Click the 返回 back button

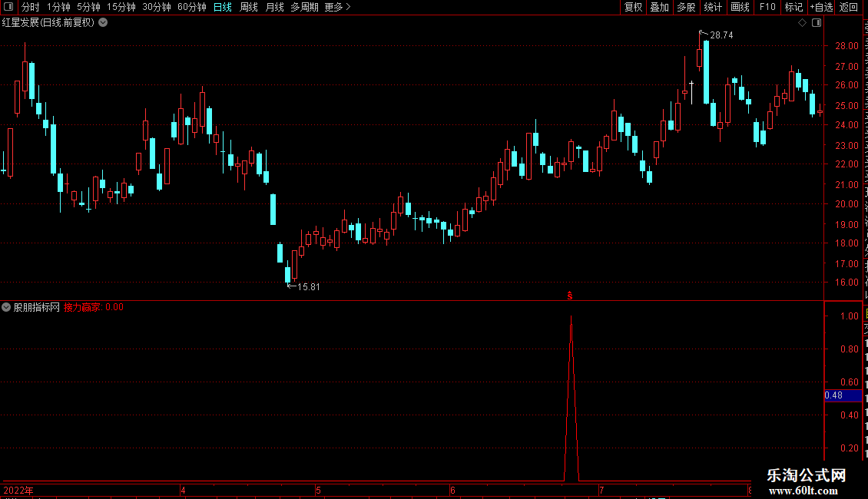pos(848,7)
